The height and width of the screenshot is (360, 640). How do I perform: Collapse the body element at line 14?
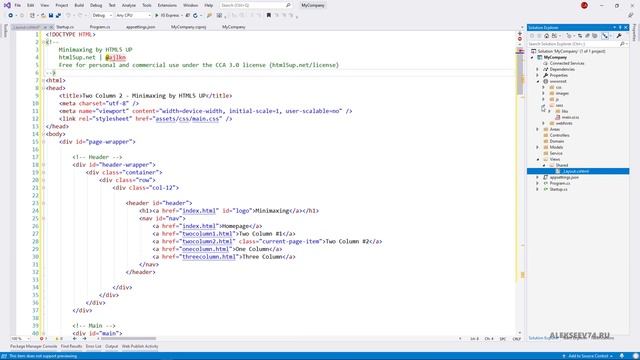[44, 134]
